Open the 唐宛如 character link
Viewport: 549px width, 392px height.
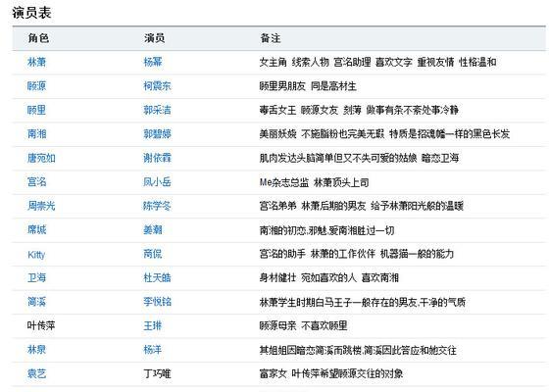pyautogui.click(x=41, y=158)
